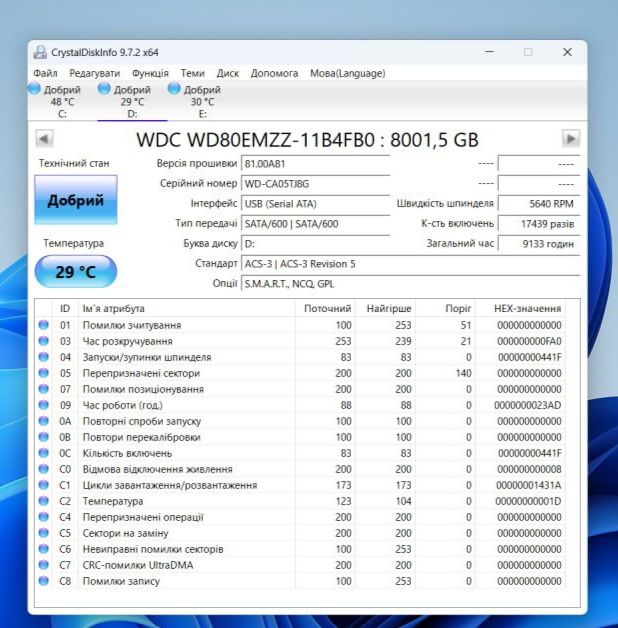Close the CrystalDiskInfo window
618x628 pixels.
[x=567, y=52]
